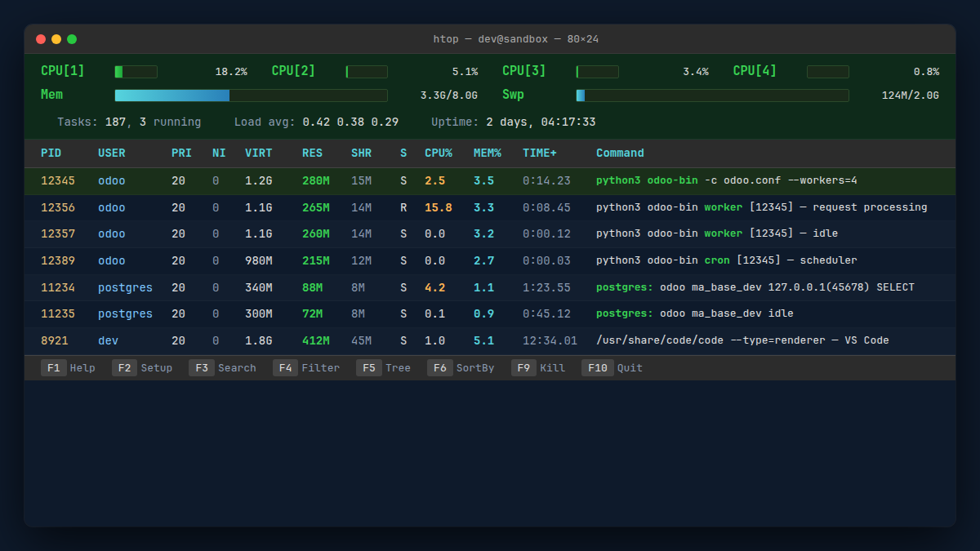
Task: Click the Command column header
Action: coord(620,153)
